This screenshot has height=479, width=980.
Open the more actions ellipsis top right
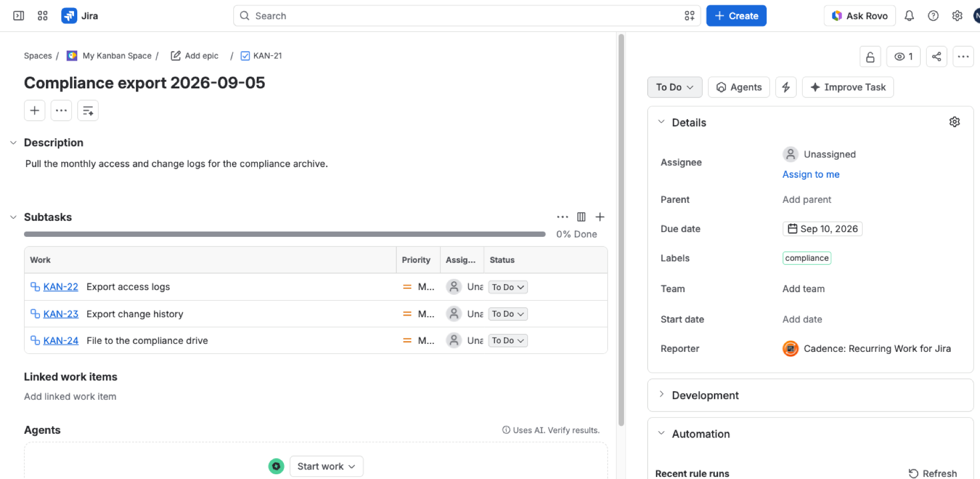tap(963, 56)
